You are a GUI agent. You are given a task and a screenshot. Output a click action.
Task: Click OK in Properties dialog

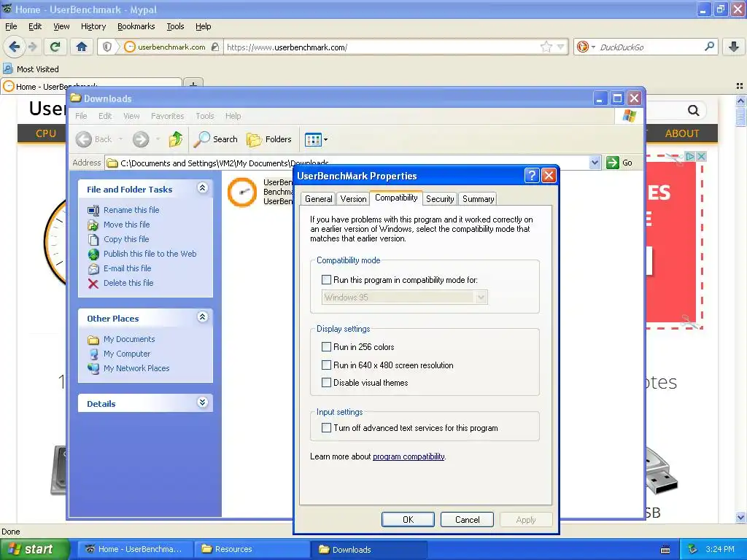tap(408, 519)
